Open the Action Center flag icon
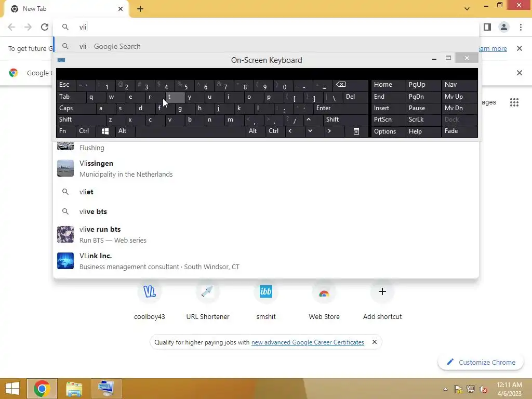 (458, 389)
